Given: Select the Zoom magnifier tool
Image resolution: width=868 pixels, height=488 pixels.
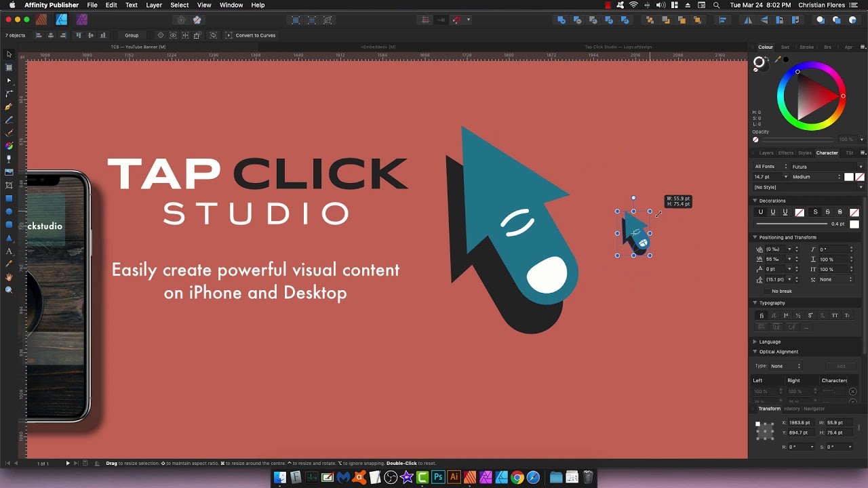Looking at the screenshot, I should click(9, 290).
